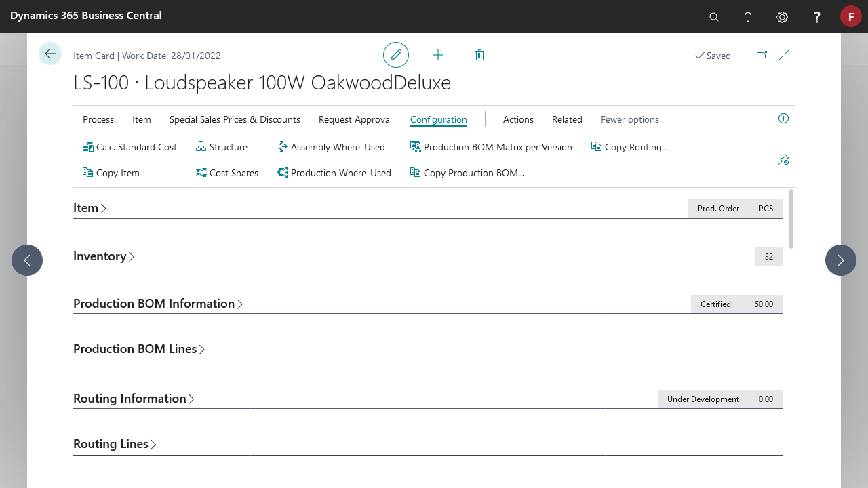Pin the action bar
Screen dimensions: 868x488
click(x=783, y=160)
